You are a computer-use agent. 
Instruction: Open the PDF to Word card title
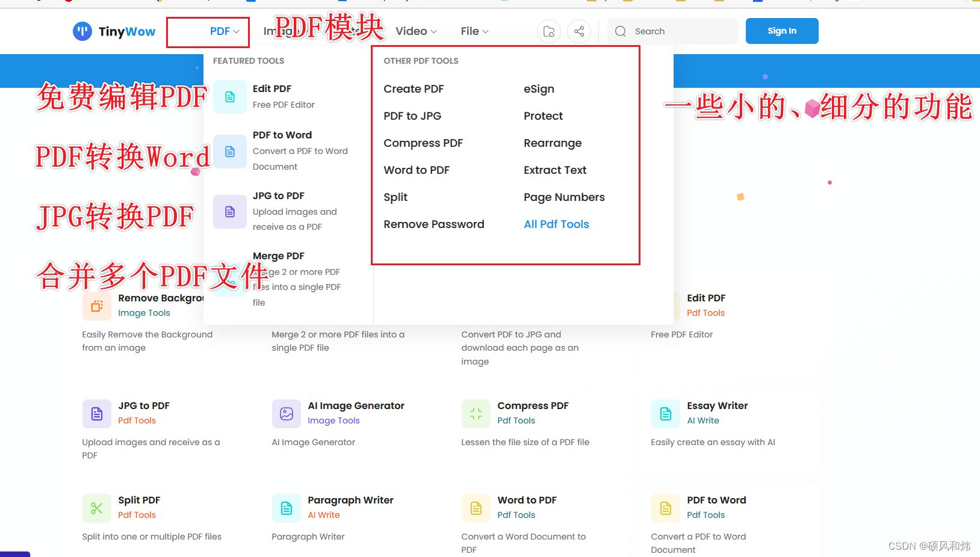pos(716,500)
